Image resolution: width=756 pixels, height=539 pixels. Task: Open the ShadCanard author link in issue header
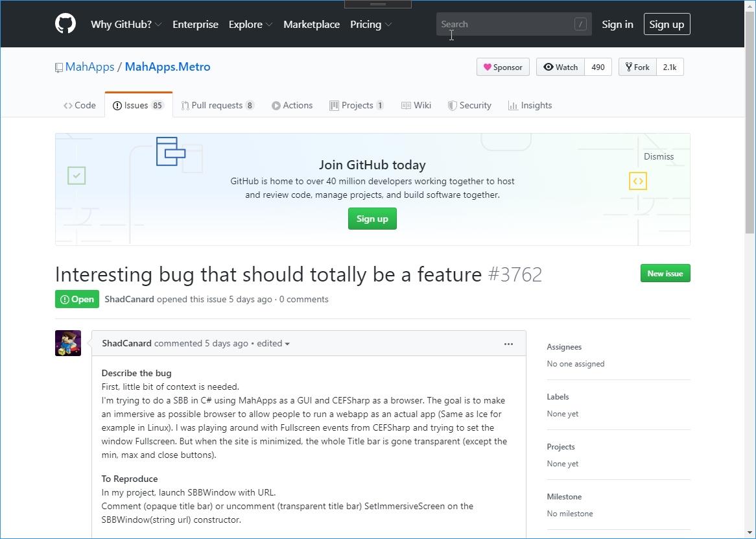coord(129,299)
